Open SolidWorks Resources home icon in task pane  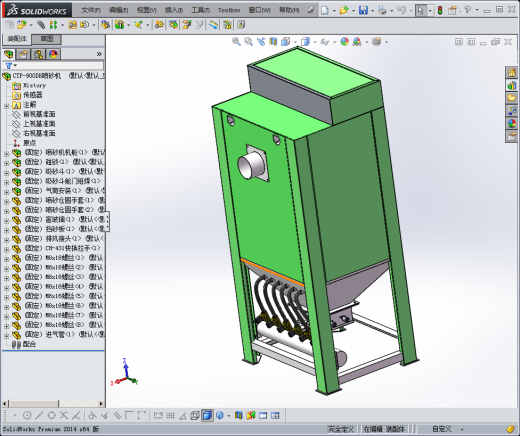[512, 72]
